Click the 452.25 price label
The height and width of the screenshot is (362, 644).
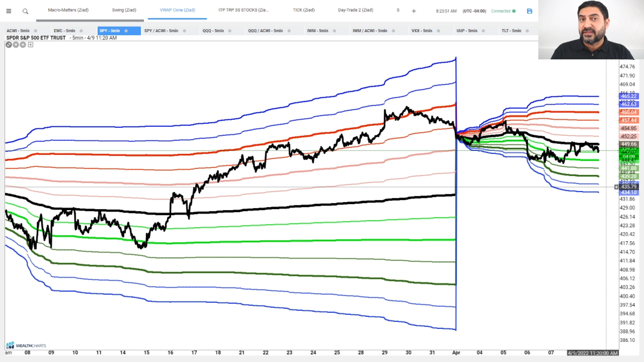tap(629, 136)
